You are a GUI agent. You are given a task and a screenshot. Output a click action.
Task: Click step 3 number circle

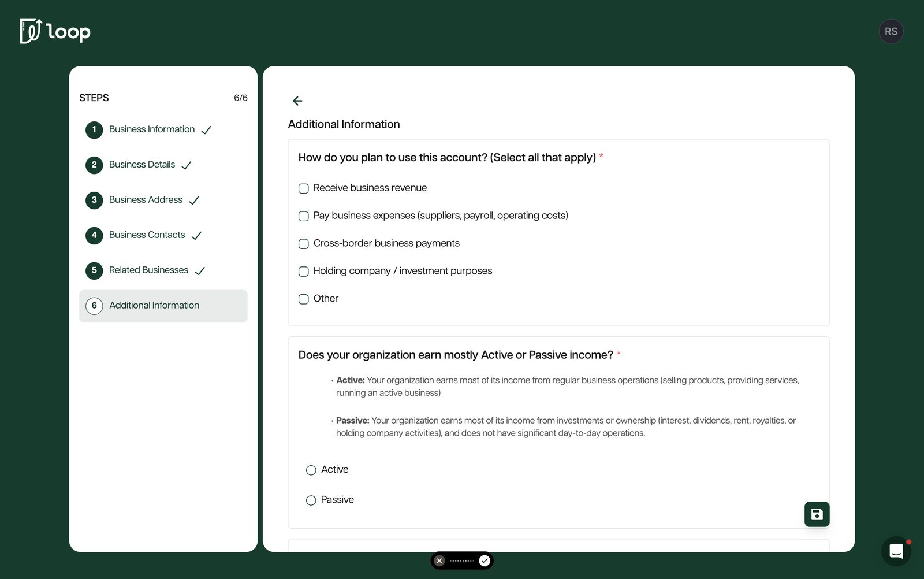[94, 200]
